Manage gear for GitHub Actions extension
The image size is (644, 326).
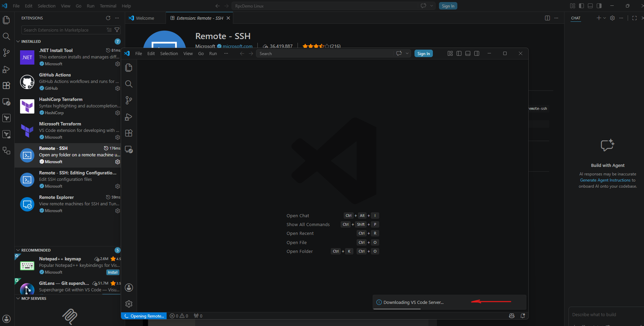tap(118, 88)
